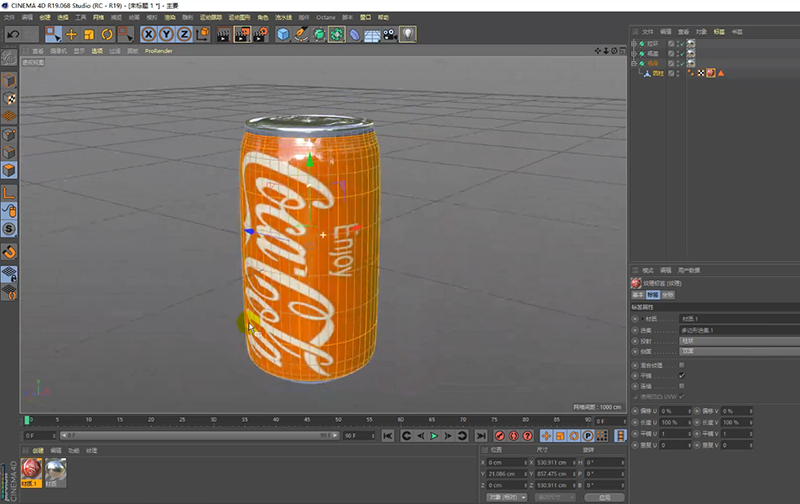Select the polygon selection triangle tag
Image resolution: width=800 pixels, height=504 pixels.
tap(721, 73)
